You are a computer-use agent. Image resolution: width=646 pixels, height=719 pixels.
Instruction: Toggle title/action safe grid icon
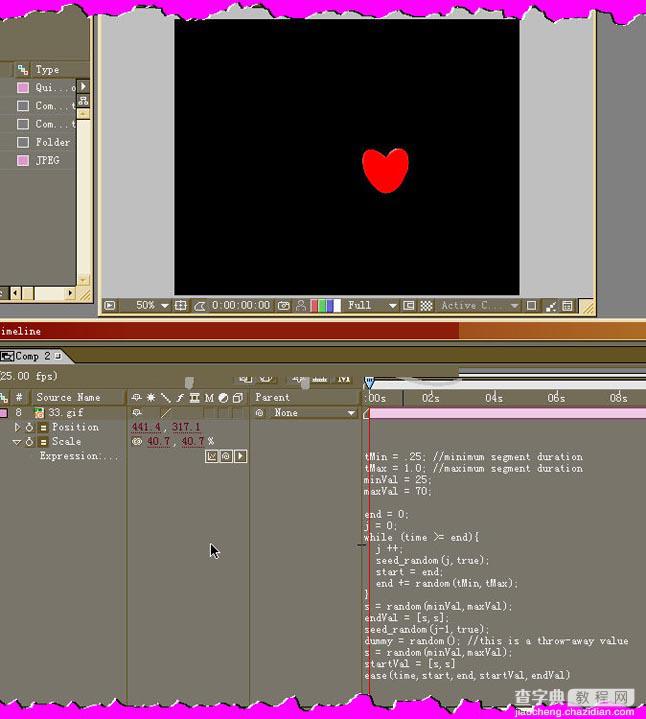pos(181,305)
